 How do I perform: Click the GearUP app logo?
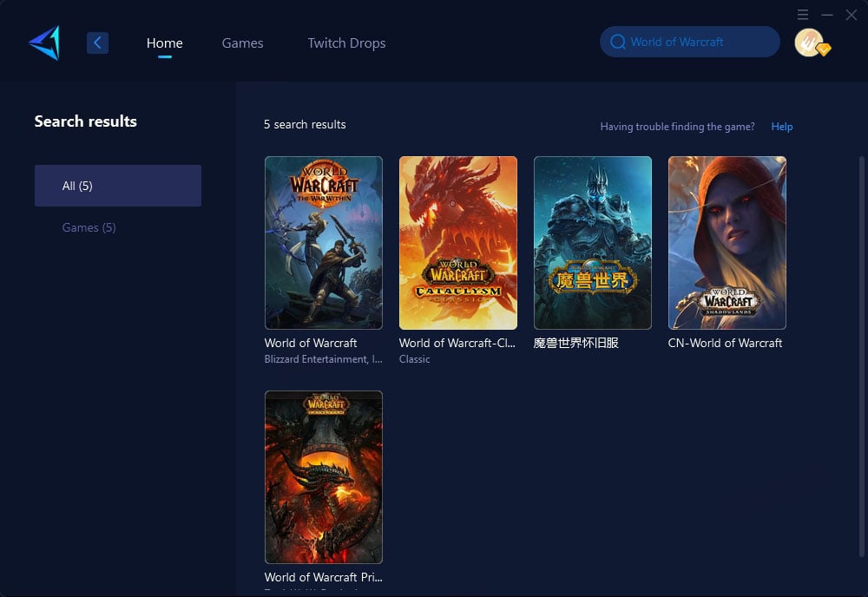(44, 43)
